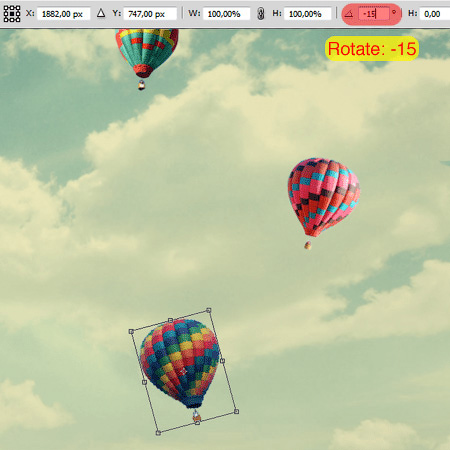Viewport: 450px width, 450px height.
Task: Click top-middle transform handle of balloon
Action: click(x=170, y=320)
